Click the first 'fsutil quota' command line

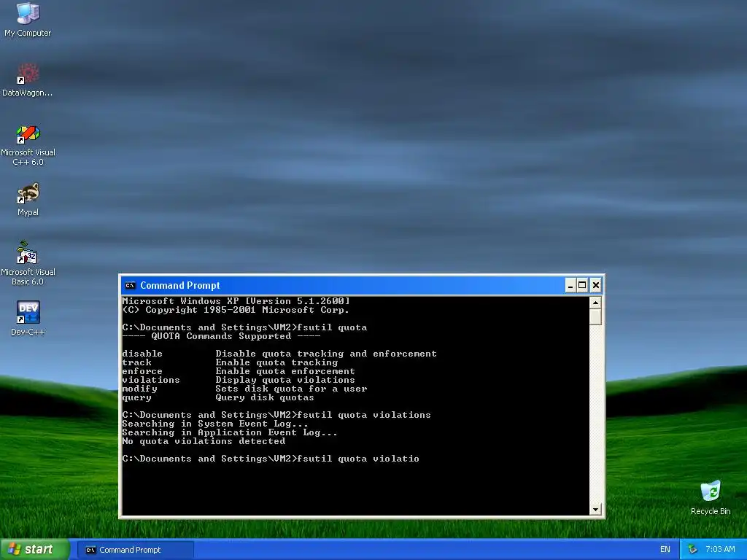pos(244,327)
